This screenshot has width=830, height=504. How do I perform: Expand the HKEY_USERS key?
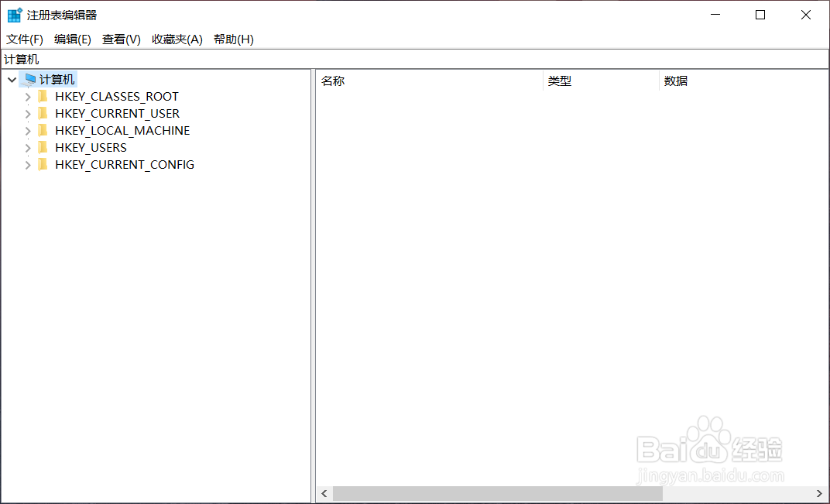coord(28,148)
